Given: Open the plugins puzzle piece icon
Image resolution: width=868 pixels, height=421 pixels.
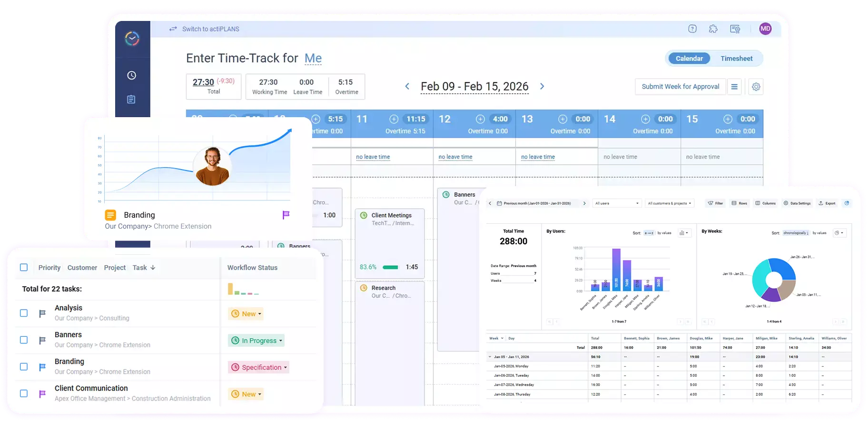Looking at the screenshot, I should 713,29.
